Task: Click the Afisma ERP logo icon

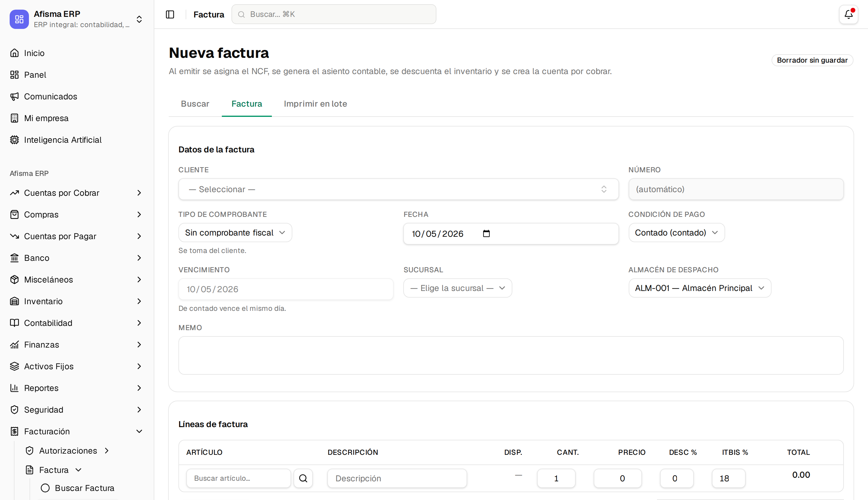Action: (x=19, y=19)
